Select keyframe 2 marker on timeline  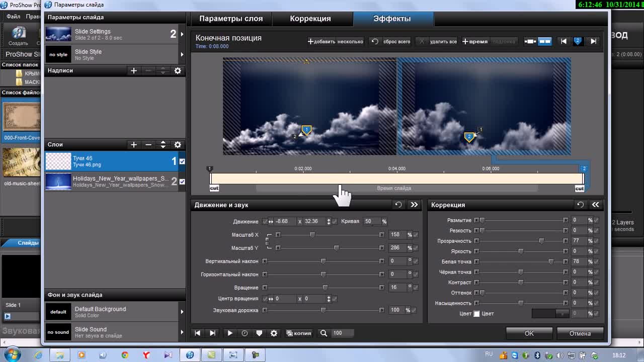point(584,169)
